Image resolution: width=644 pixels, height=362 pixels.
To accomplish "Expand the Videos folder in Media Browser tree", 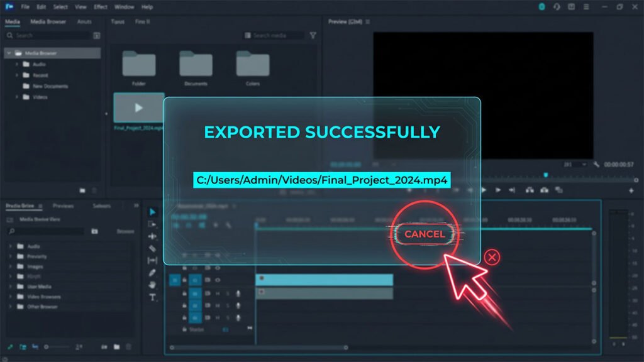I will [16, 97].
